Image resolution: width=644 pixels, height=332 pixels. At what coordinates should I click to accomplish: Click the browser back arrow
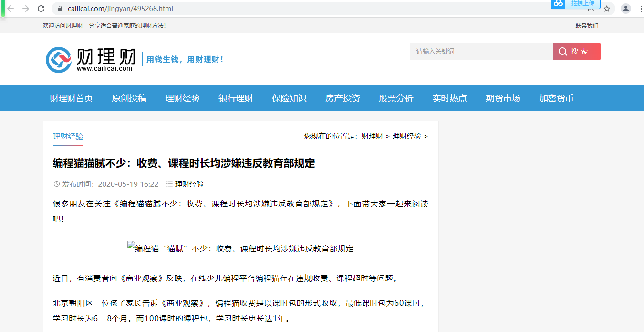[10, 9]
